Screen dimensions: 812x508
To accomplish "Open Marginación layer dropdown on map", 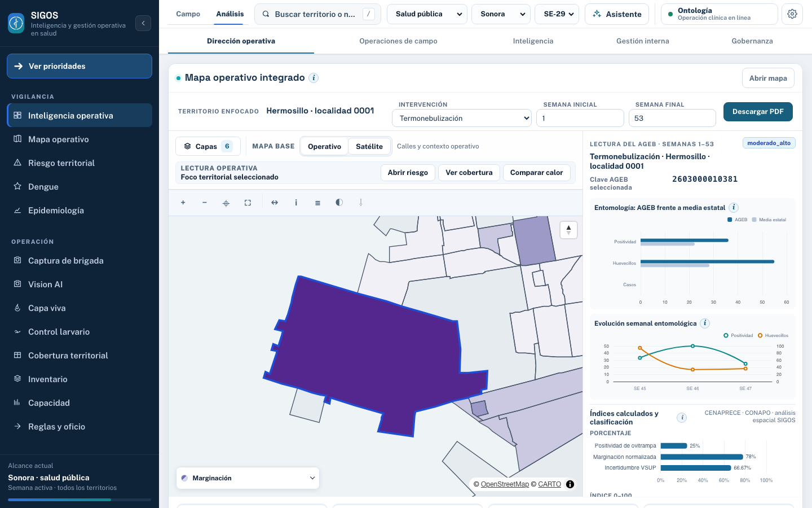I will tap(248, 478).
